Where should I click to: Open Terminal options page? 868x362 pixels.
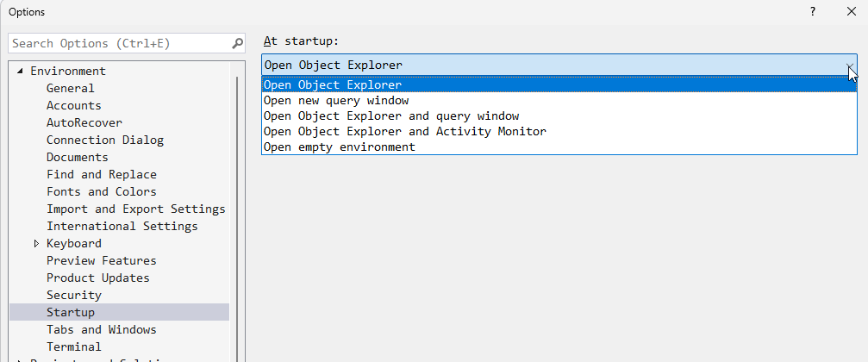point(74,347)
